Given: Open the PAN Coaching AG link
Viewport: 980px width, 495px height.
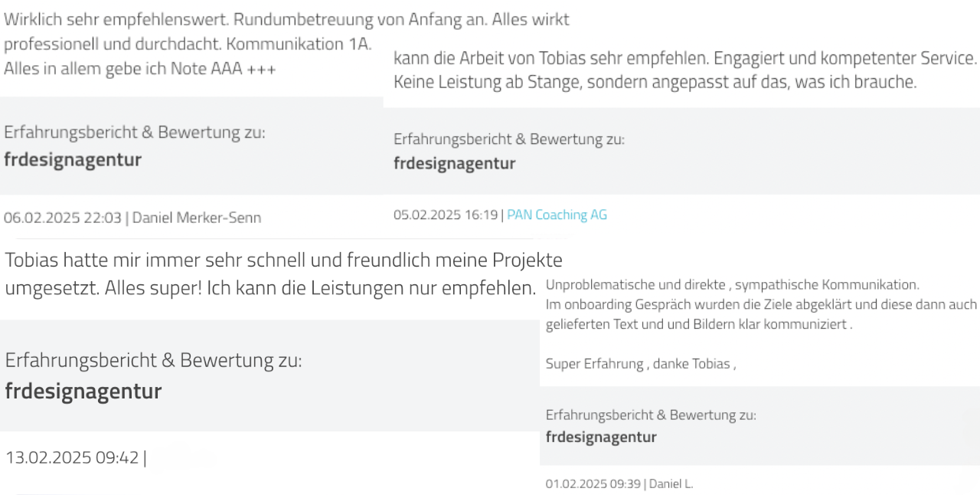Looking at the screenshot, I should [x=557, y=215].
